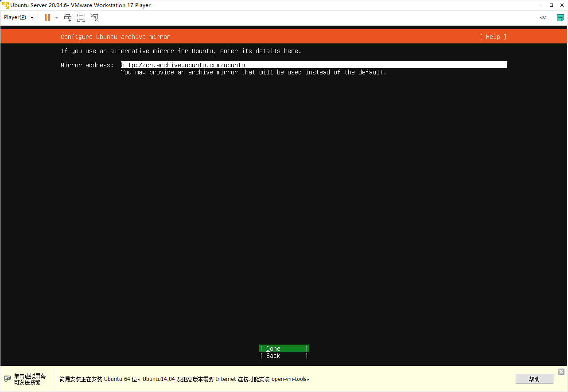Image resolution: width=568 pixels, height=392 pixels.
Task: Click the 'If you use an alternative mirror' text
Action: tap(181, 51)
